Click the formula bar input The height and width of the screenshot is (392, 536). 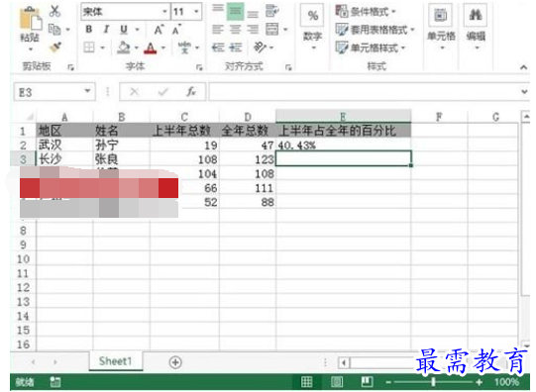pyautogui.click(x=364, y=91)
